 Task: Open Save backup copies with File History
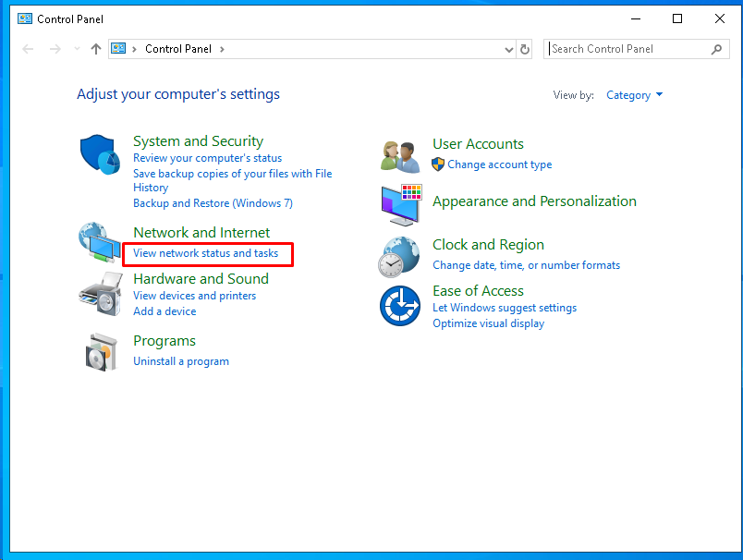coord(233,180)
